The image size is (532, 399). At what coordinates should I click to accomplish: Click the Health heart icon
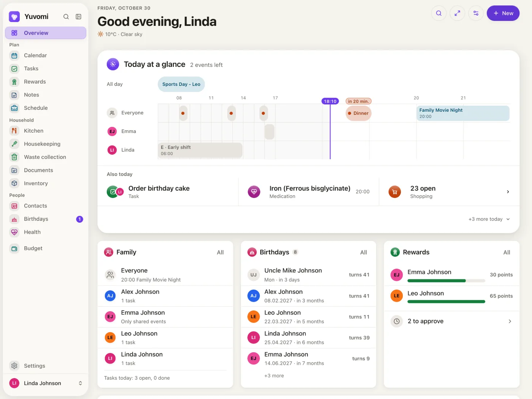[14, 232]
